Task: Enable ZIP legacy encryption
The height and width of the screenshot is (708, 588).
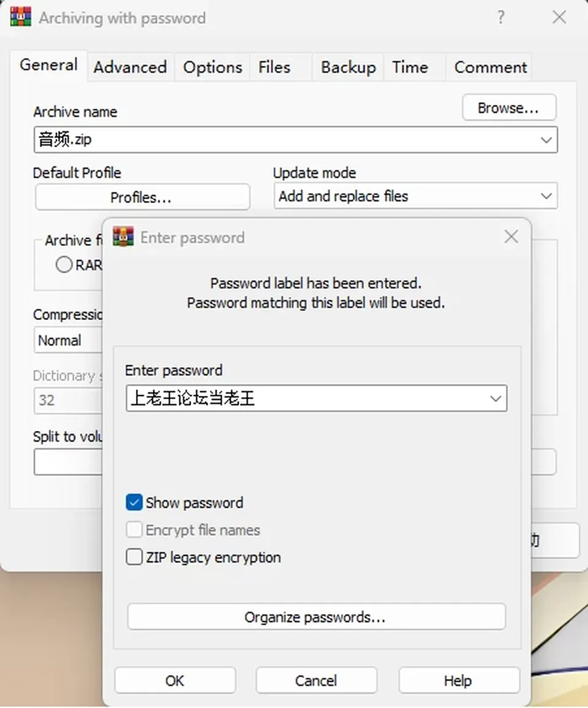Action: [135, 557]
